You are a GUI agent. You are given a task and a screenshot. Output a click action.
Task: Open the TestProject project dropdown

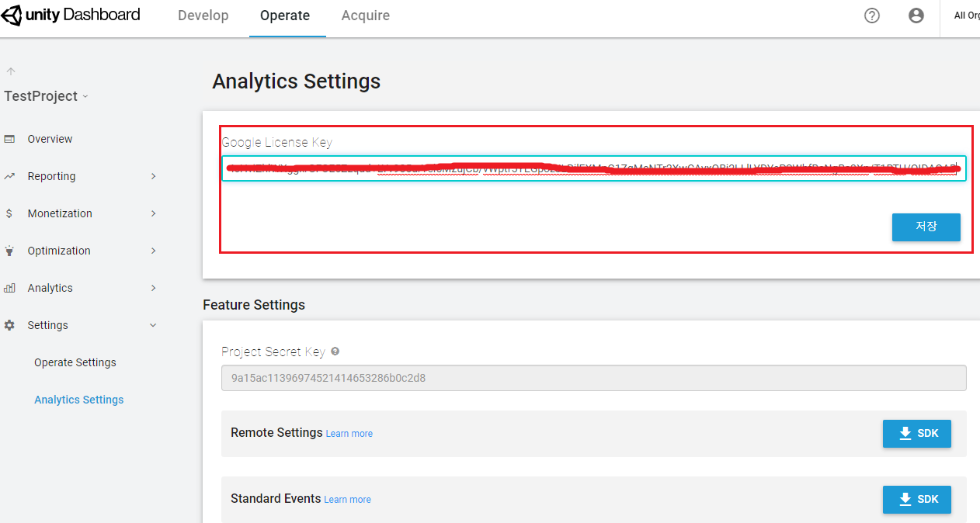click(46, 96)
